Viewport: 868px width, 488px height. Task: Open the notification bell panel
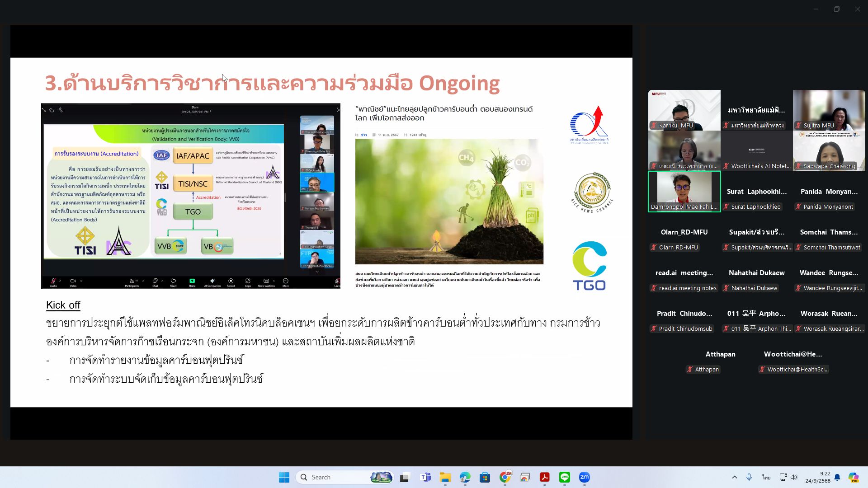pos(837,477)
